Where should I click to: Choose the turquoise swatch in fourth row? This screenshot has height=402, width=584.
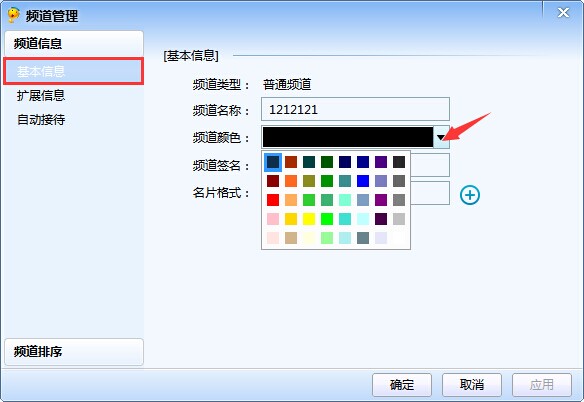coord(345,219)
